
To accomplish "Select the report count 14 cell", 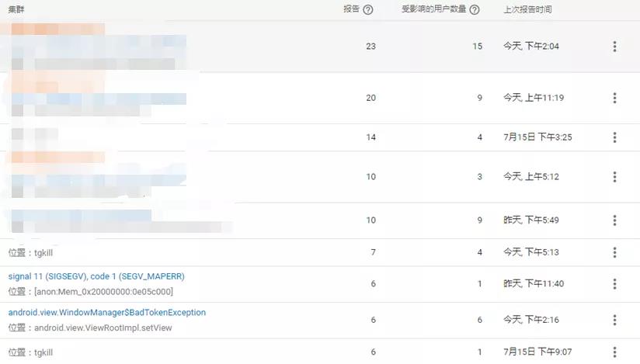I will click(370, 137).
